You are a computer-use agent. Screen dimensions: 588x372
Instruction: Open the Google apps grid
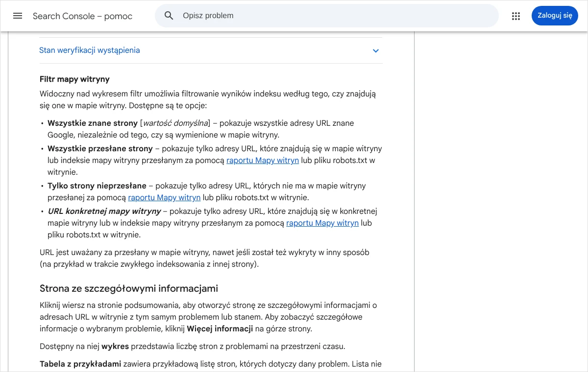pyautogui.click(x=515, y=16)
